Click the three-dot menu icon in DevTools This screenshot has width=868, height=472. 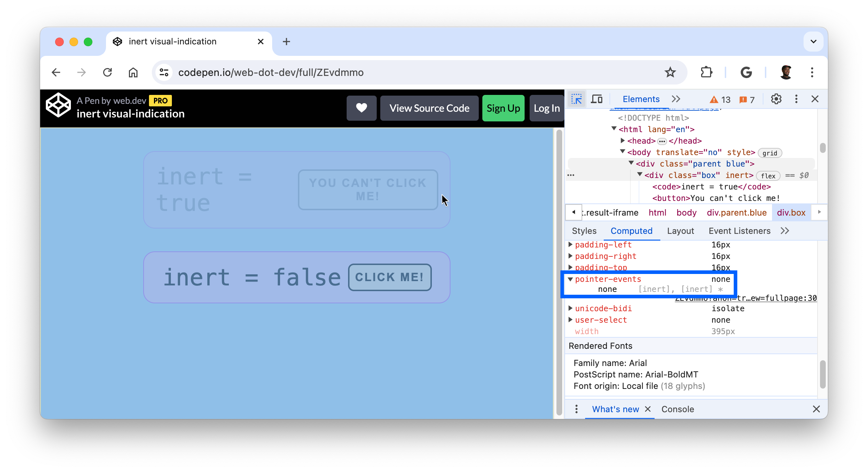[x=796, y=99]
